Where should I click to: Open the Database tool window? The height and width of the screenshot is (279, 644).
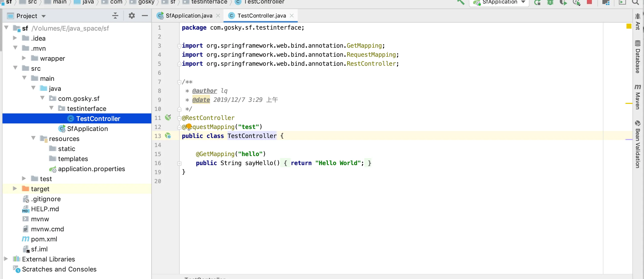638,57
